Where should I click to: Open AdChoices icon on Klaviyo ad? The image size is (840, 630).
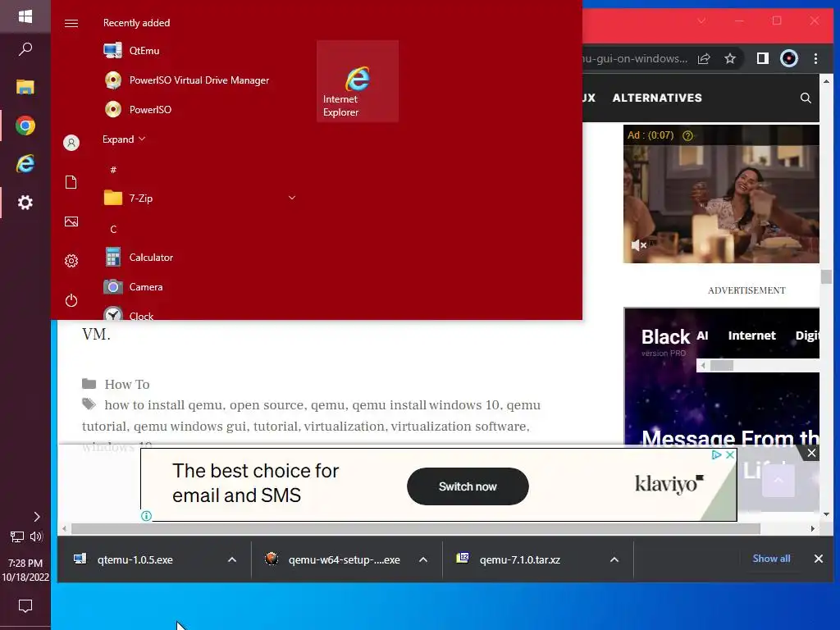click(716, 454)
